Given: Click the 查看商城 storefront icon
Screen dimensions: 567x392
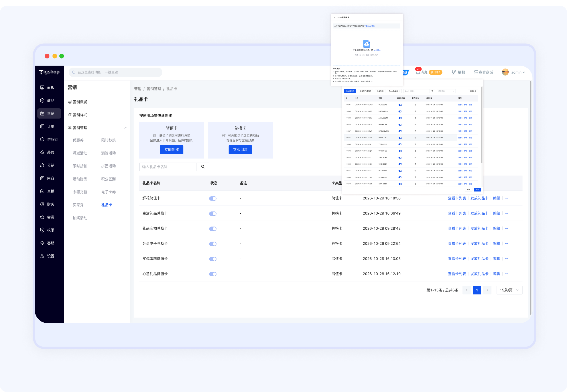Looking at the screenshot, I should pyautogui.click(x=476, y=72).
